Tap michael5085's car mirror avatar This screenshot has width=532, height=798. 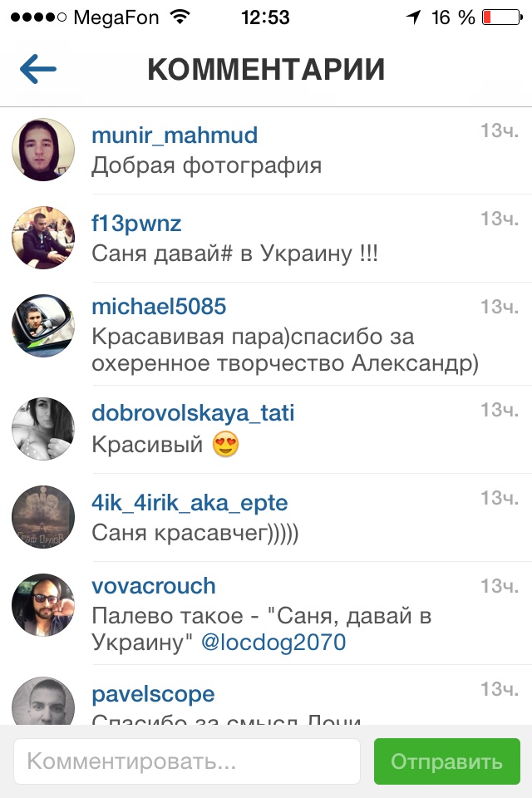[x=43, y=326]
